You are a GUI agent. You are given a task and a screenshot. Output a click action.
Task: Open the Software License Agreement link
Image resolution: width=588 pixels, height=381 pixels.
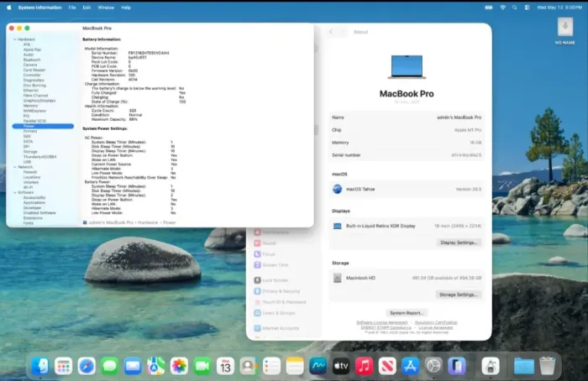coord(381,322)
